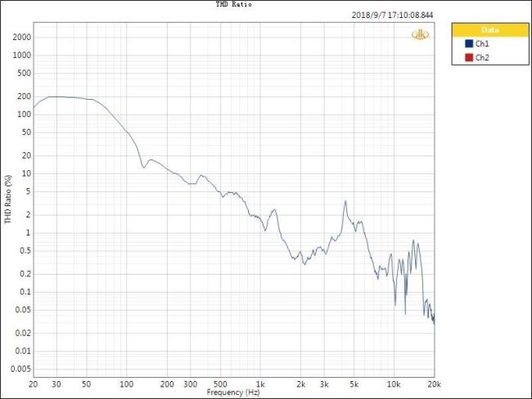
Task: Click the Frequency (Hz) axis label
Action: pos(233,393)
